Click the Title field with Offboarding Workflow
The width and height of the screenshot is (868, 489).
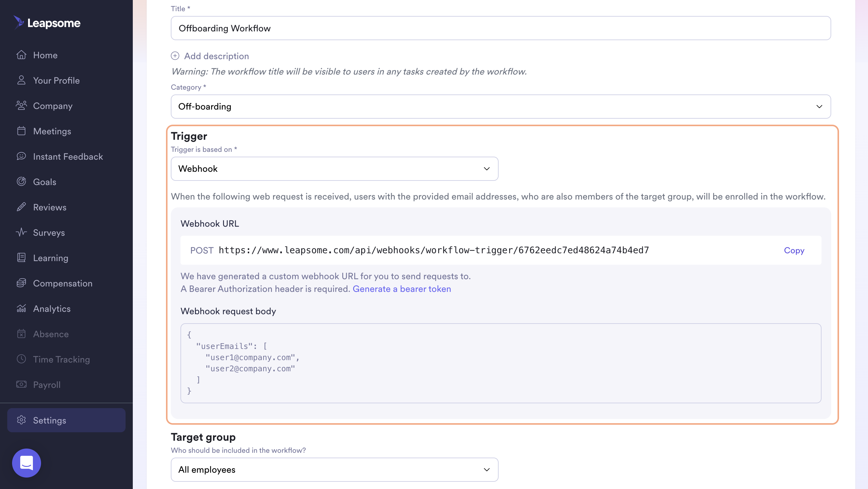point(501,28)
